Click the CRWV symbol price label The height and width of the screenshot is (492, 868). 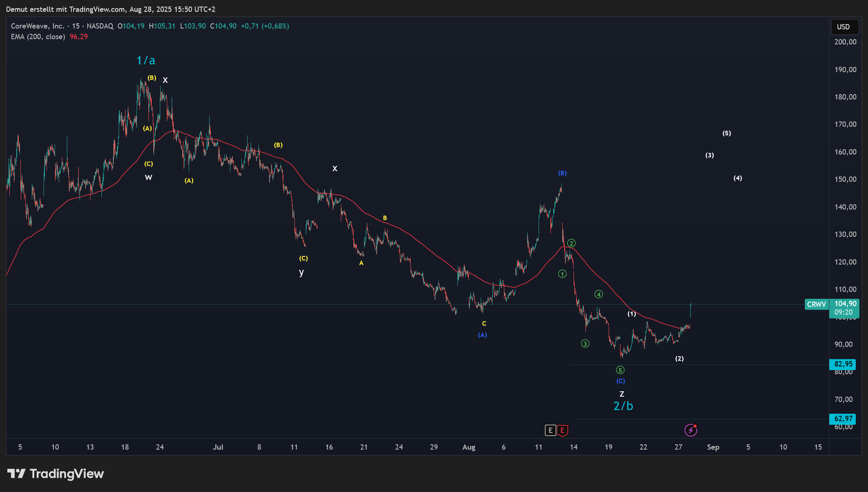tap(816, 304)
